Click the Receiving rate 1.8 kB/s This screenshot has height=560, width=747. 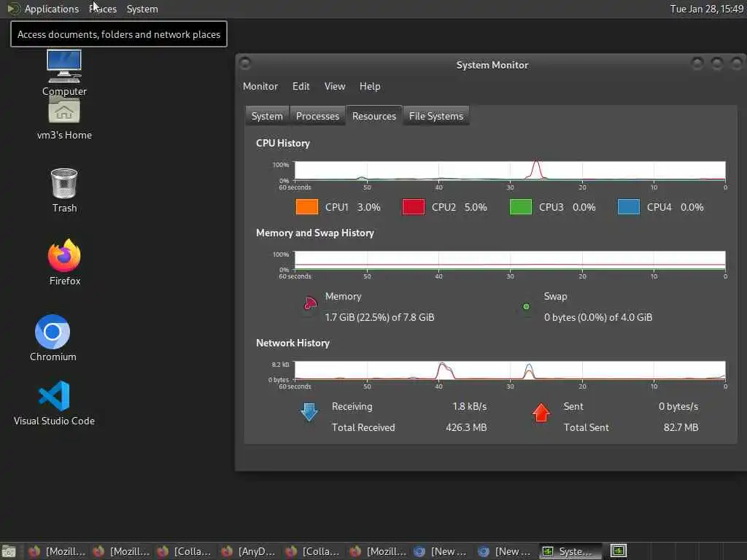click(x=469, y=406)
